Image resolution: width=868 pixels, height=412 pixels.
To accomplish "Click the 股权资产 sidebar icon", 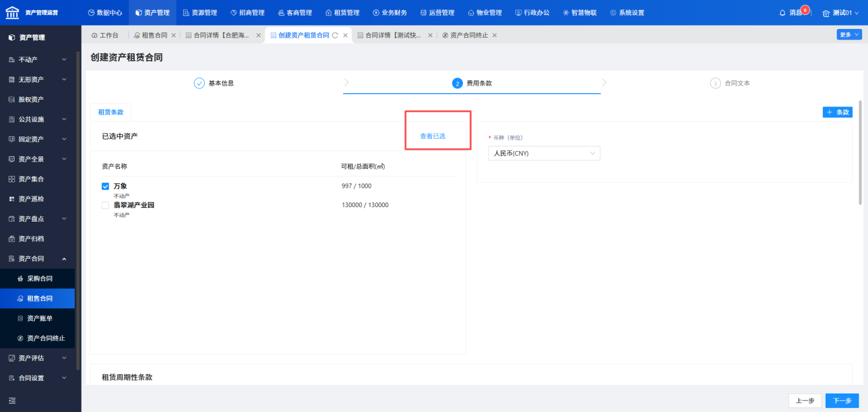I will coord(12,100).
